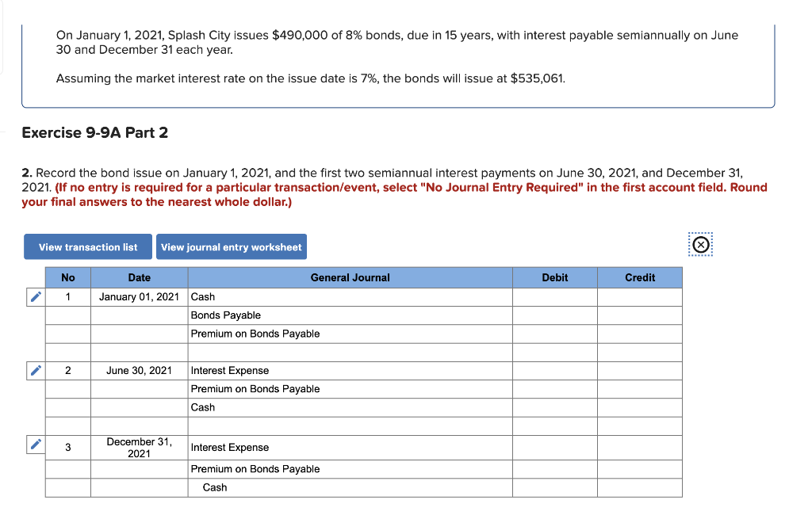Click the edit pencil icon for entry 3

(34, 445)
